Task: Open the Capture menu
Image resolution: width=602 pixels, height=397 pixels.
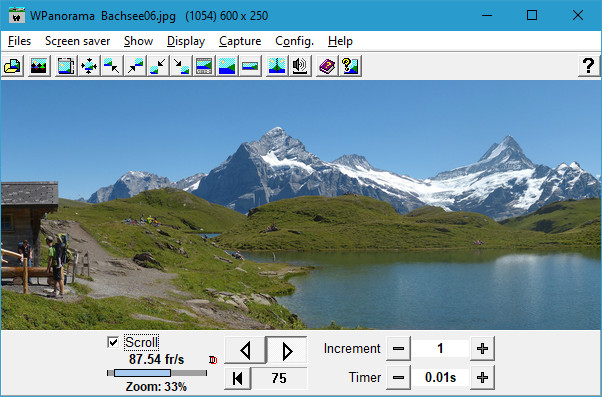Action: 240,41
